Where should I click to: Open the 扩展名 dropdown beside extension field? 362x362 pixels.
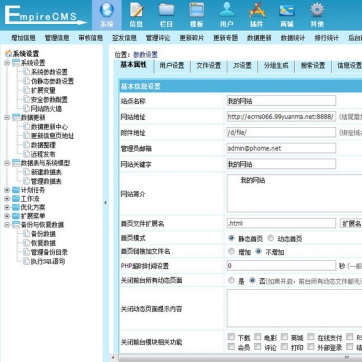(x=351, y=223)
